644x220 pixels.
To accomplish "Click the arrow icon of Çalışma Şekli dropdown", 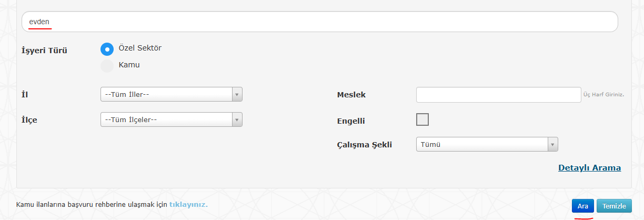I will [x=552, y=144].
